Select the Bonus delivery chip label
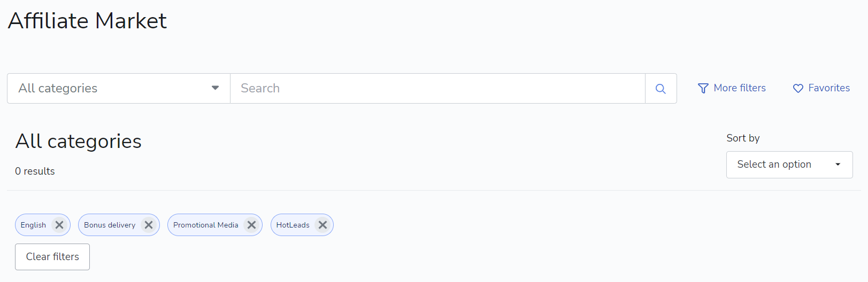Screen dimensions: 868x282 point(110,225)
